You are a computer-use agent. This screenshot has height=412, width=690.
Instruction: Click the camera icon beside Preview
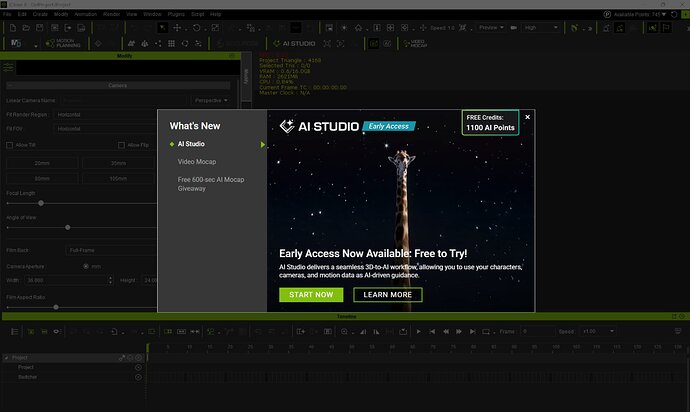click(x=514, y=28)
